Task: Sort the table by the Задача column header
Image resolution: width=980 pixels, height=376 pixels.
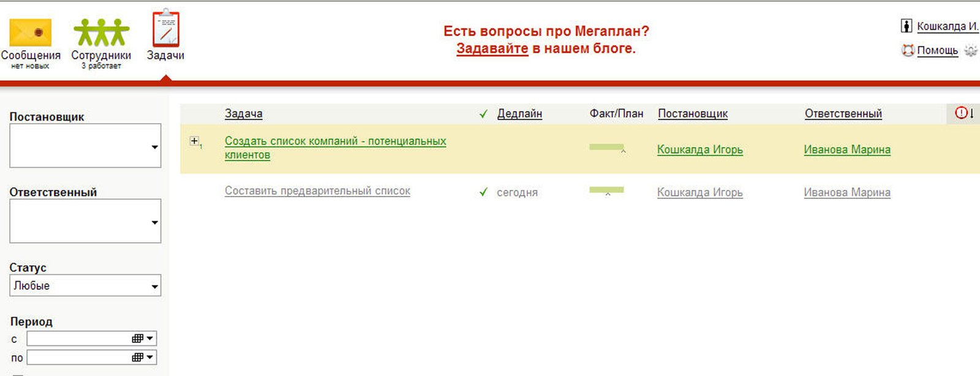Action: pyautogui.click(x=243, y=114)
